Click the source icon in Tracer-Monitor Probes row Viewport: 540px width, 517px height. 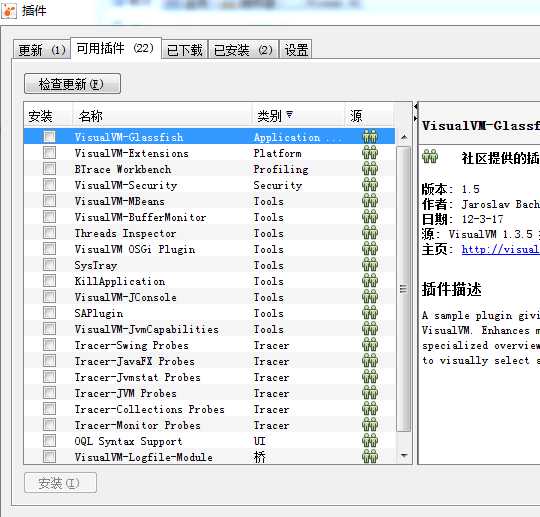(370, 425)
